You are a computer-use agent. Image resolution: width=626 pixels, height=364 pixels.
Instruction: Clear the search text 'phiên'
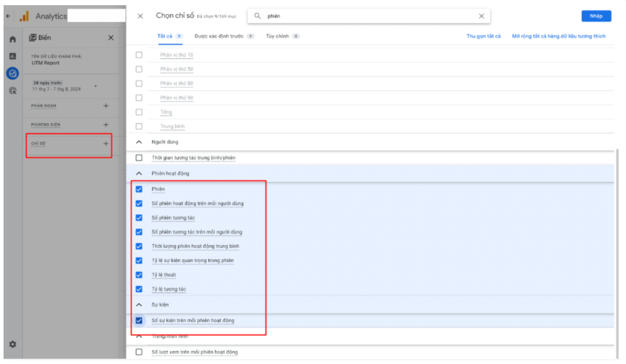pyautogui.click(x=481, y=16)
